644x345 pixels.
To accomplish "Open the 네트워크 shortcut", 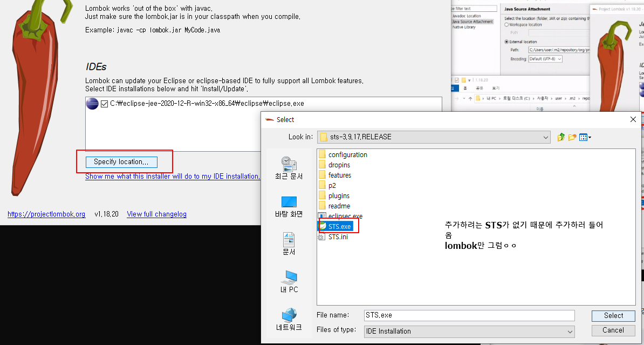I will tap(289, 320).
